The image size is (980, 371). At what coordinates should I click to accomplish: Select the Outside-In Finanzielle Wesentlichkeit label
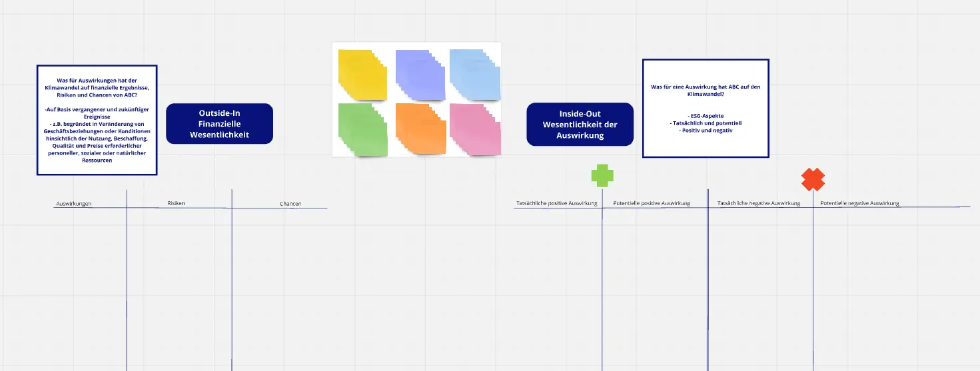(x=219, y=124)
